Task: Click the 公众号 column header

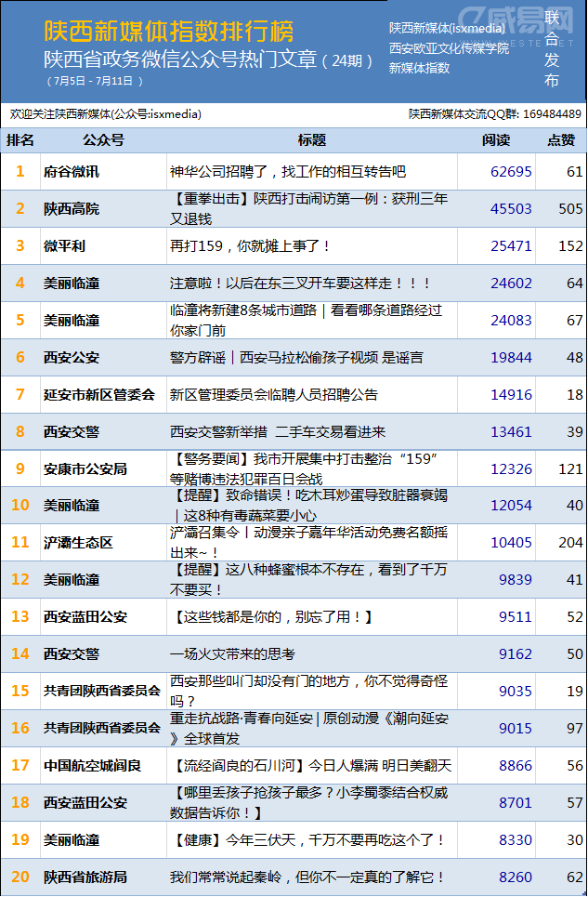Action: [103, 140]
